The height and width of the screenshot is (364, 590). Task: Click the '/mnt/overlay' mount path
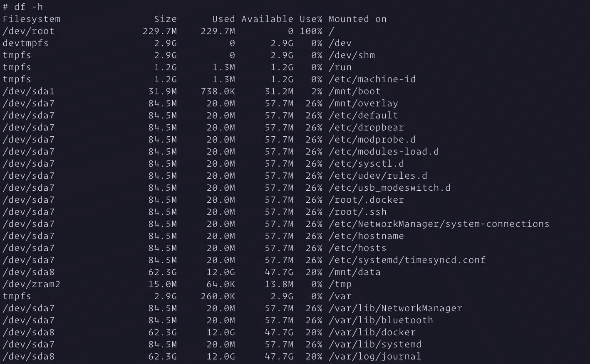pyautogui.click(x=363, y=103)
